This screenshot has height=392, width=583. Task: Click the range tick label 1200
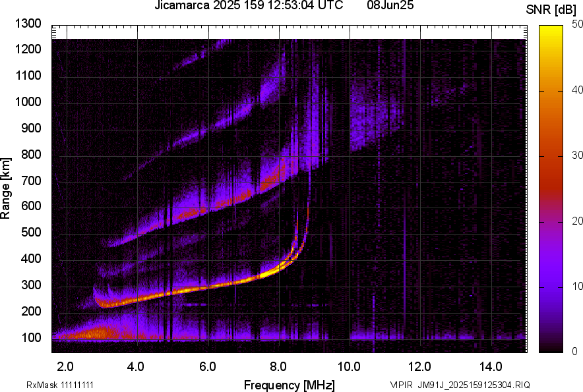(x=28, y=49)
